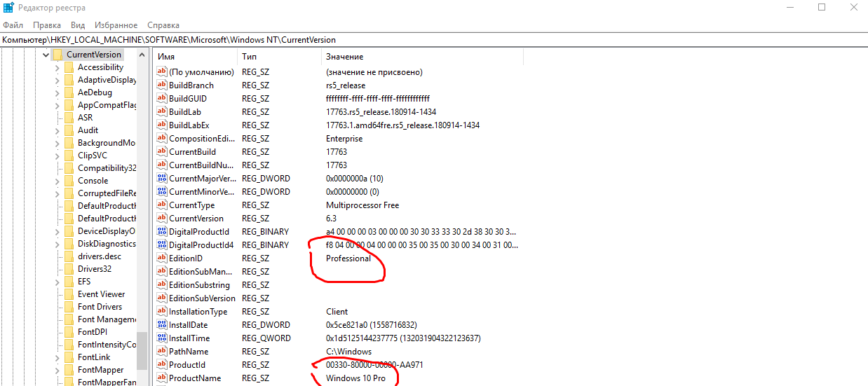Image resolution: width=868 pixels, height=386 pixels.
Task: Open the Справка menu
Action: 163,25
